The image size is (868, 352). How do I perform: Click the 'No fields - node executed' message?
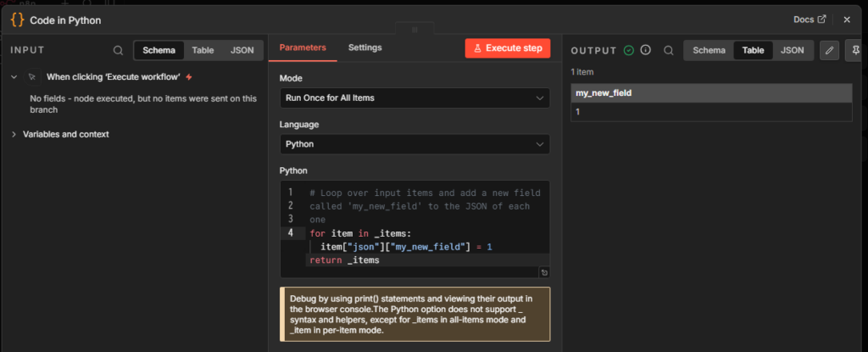point(142,104)
